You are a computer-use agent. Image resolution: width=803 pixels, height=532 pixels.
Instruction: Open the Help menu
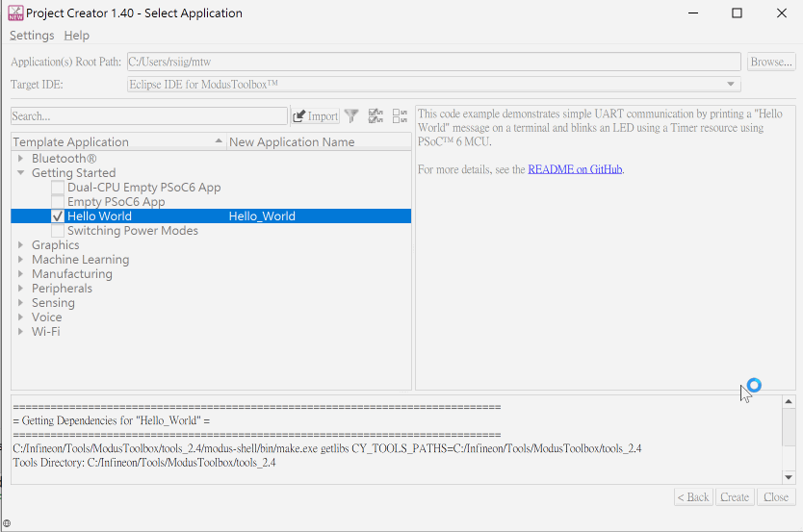(76, 36)
